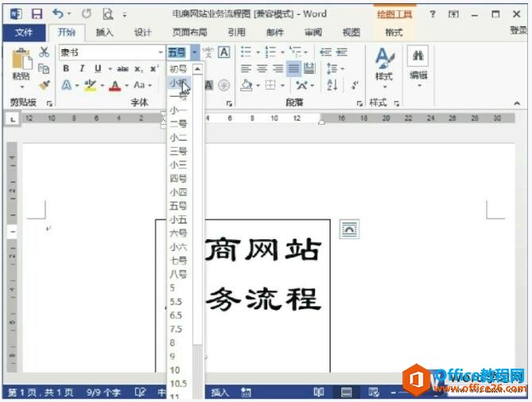Click the Help question mark button
Screen dimensions: 532x402
(x=433, y=14)
